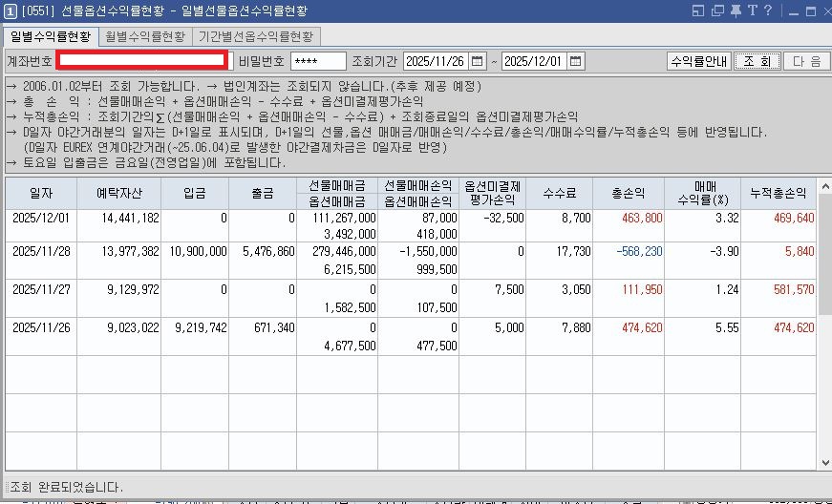Click the table scrollbar up arrow
Screen dimensions: 832x504
coord(824,186)
